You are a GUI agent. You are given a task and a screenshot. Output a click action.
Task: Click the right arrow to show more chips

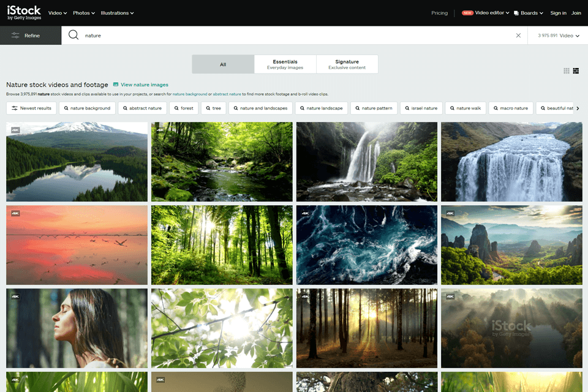pos(578,108)
